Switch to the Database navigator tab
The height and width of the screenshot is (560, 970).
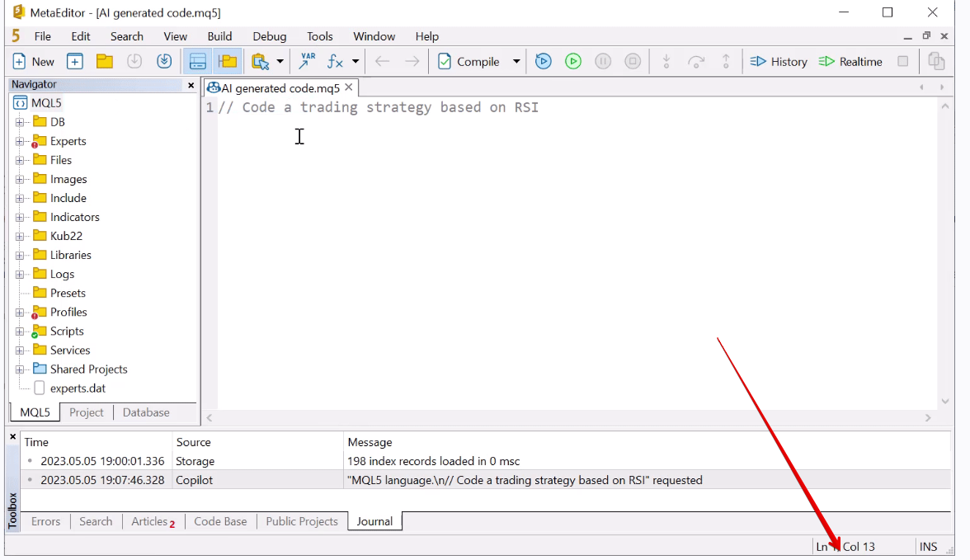pos(146,412)
